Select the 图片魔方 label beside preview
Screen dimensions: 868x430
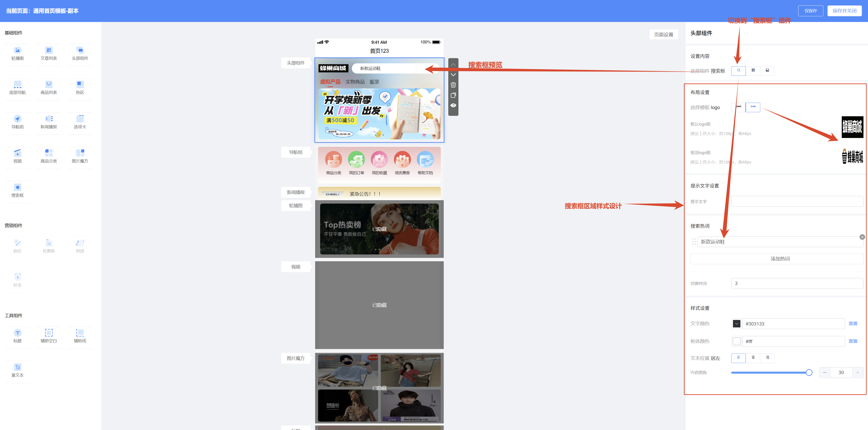[295, 358]
